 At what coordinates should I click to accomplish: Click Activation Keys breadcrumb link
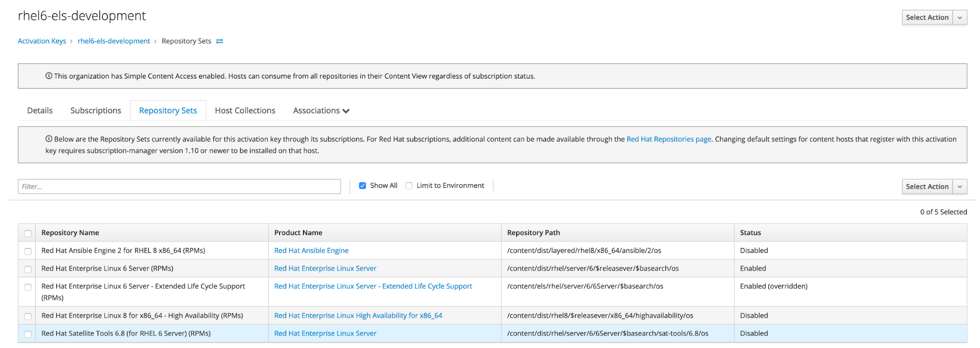[42, 41]
